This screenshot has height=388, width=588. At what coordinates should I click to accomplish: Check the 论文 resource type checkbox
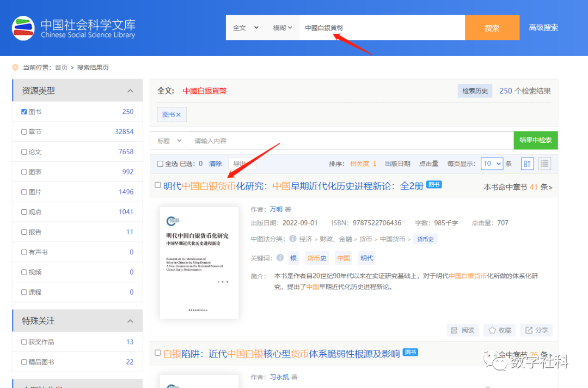click(x=24, y=152)
